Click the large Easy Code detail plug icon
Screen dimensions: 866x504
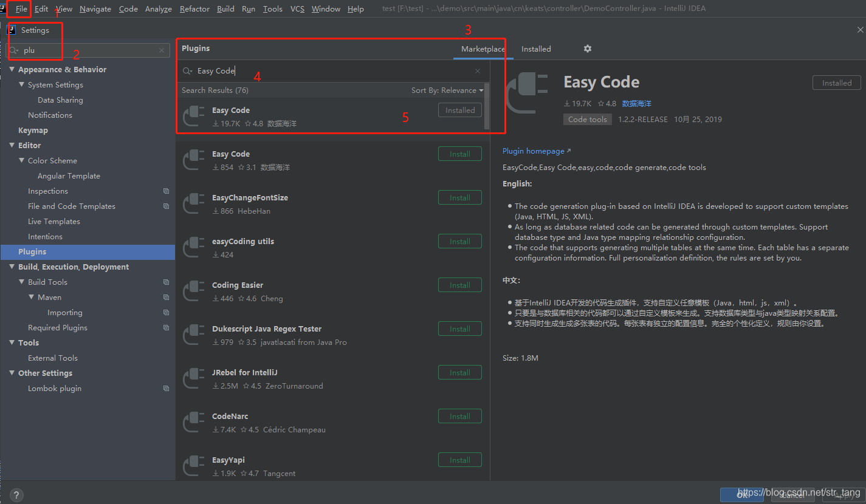click(x=526, y=92)
